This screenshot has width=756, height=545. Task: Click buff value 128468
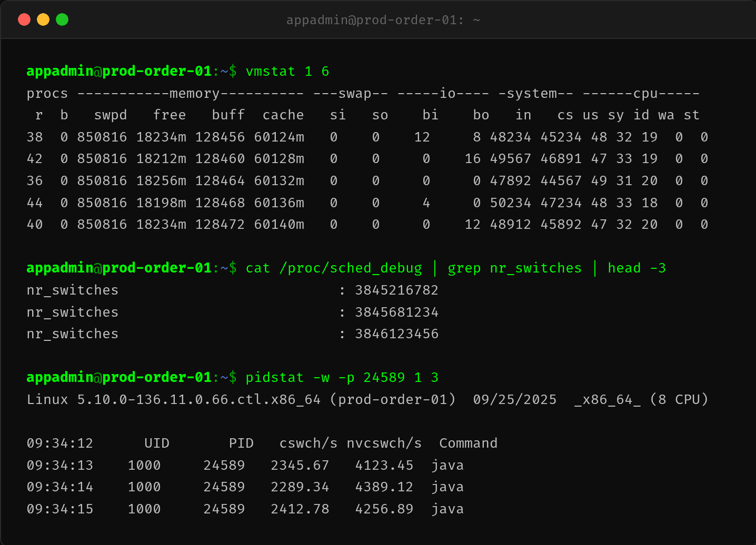pos(220,203)
